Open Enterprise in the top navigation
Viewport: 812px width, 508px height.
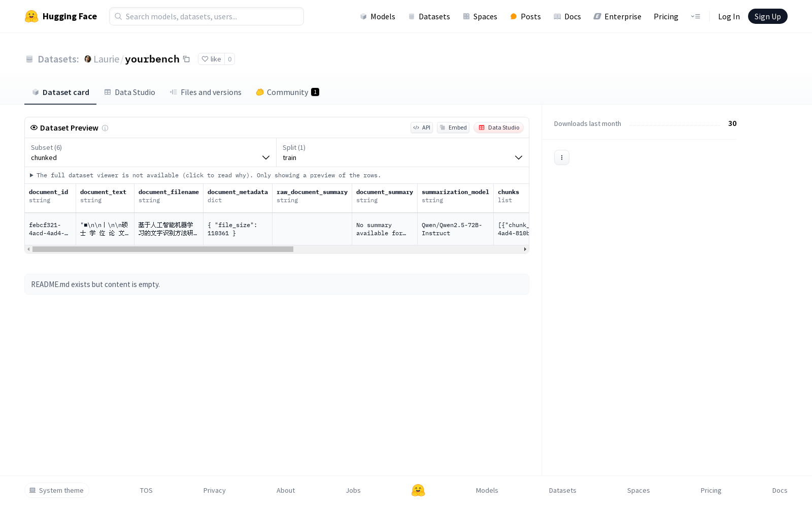pos(618,16)
